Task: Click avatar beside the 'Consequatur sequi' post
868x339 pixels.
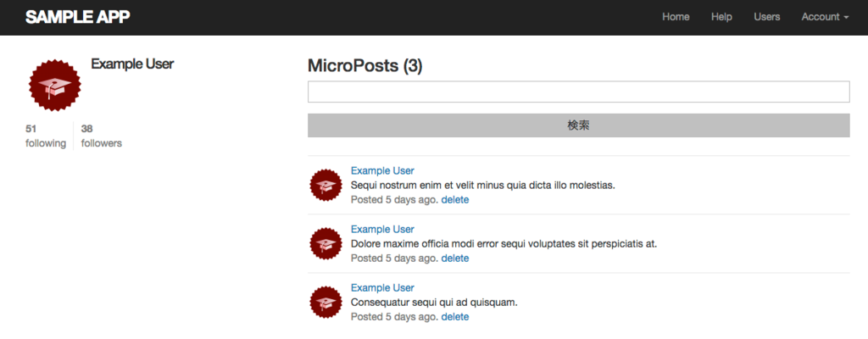Action: [325, 303]
